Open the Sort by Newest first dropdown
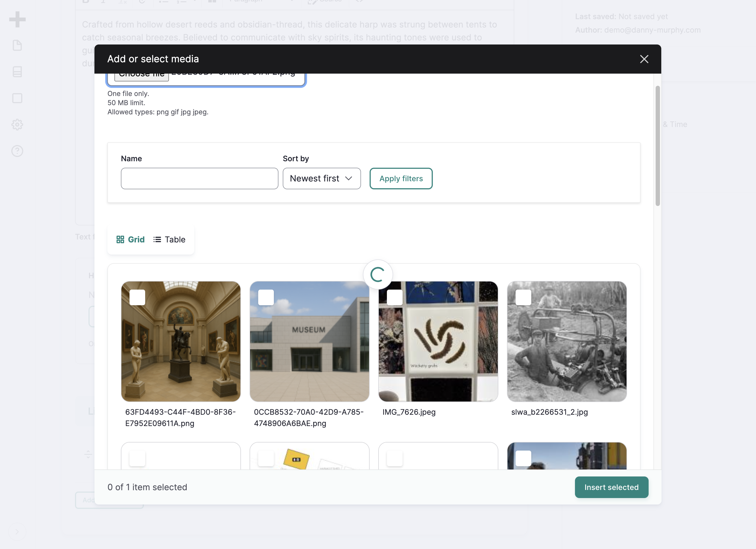This screenshot has width=756, height=549. pos(321,179)
